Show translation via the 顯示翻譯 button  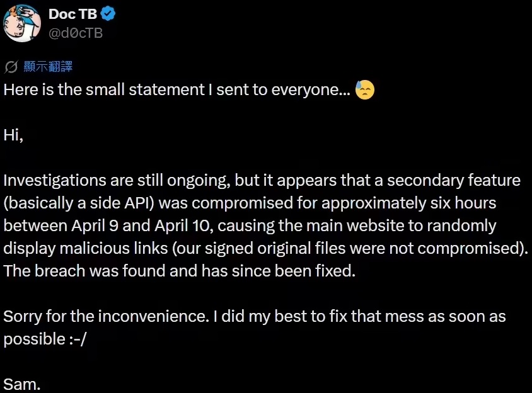[48, 67]
